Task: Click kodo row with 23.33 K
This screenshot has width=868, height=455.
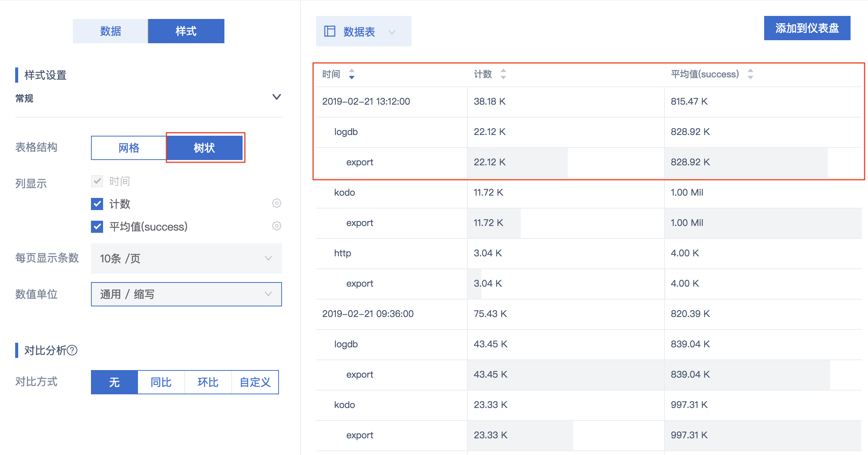Action: (589, 405)
